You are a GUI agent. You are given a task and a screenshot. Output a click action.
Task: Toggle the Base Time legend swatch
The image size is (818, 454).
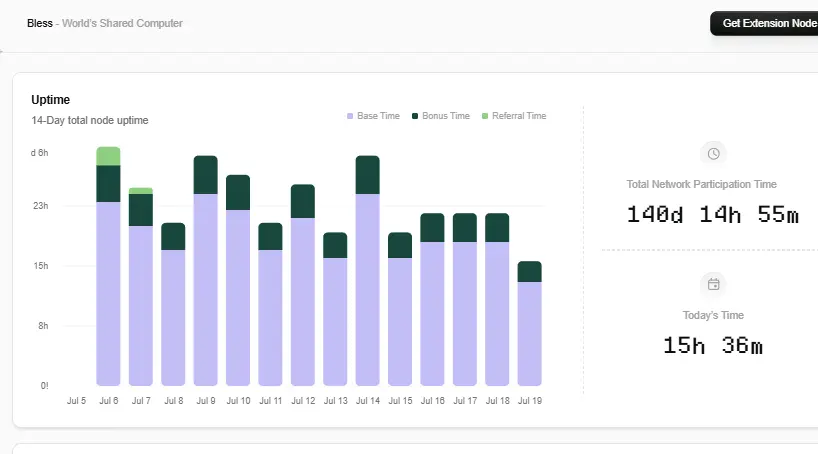[x=350, y=116]
